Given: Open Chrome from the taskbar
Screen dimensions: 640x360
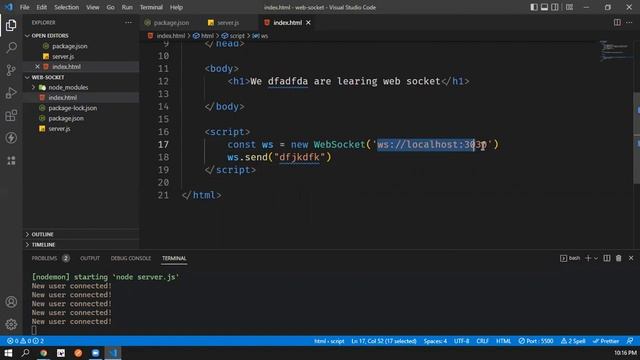Looking at the screenshot, I should click(x=43, y=353).
